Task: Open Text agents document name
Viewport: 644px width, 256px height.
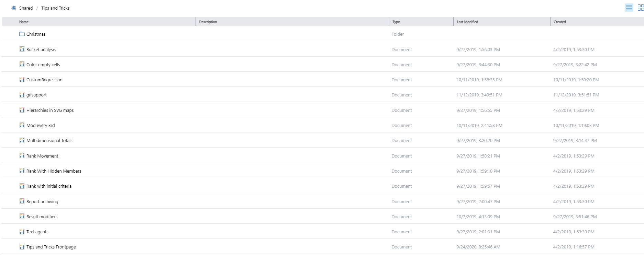Action: click(37, 232)
